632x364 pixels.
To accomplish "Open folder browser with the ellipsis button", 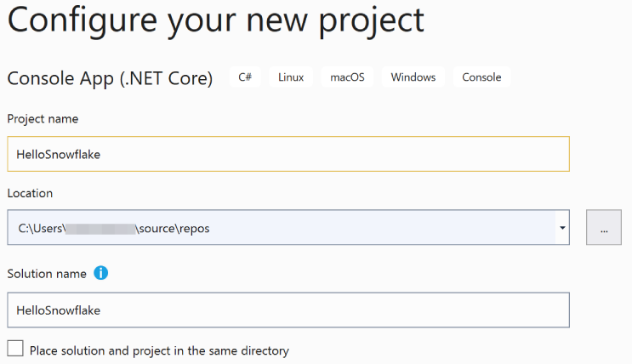I will 604,228.
